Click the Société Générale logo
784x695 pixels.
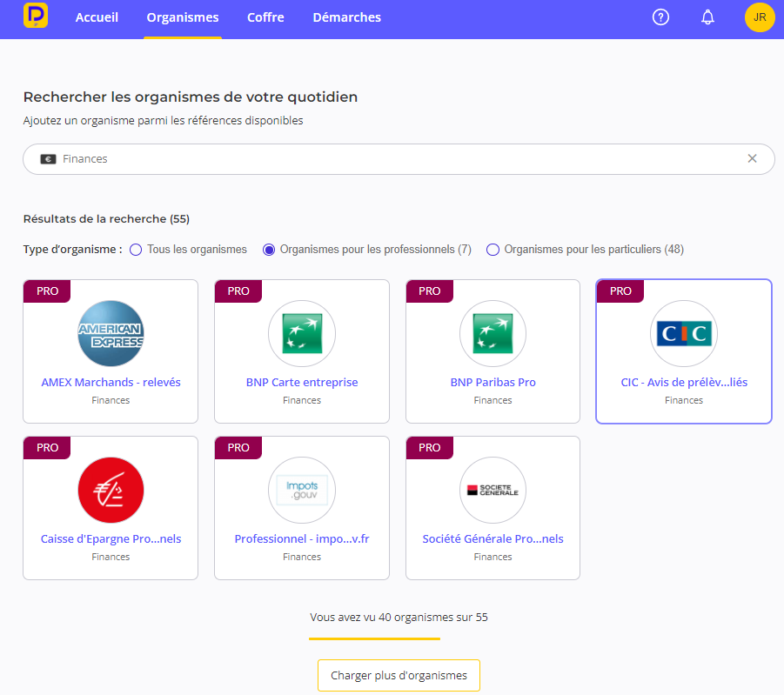pyautogui.click(x=493, y=490)
